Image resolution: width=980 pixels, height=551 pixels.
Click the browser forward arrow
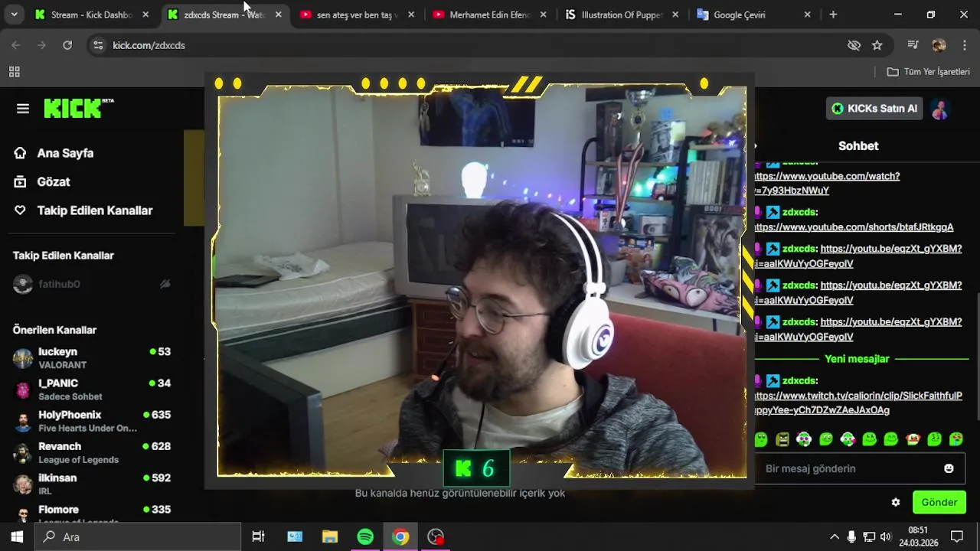(41, 45)
